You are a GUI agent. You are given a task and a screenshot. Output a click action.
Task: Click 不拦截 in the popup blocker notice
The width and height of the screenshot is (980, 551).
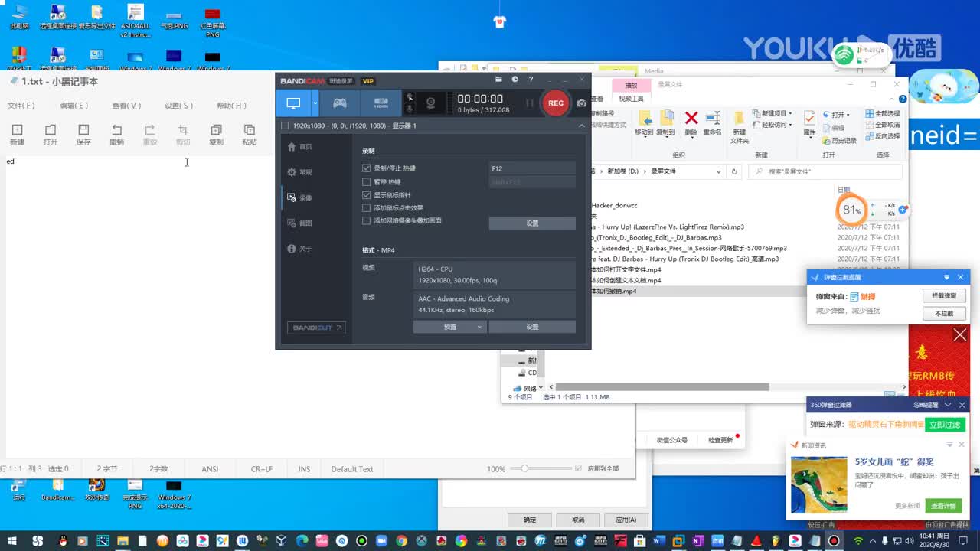[944, 313]
